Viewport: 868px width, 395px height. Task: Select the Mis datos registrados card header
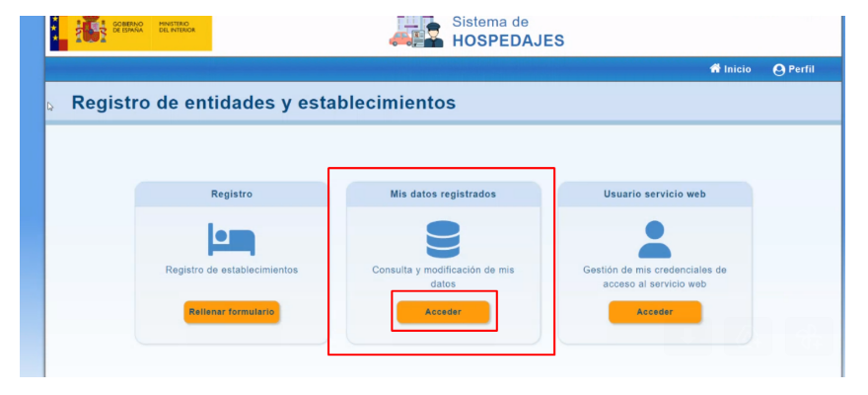coord(443,195)
